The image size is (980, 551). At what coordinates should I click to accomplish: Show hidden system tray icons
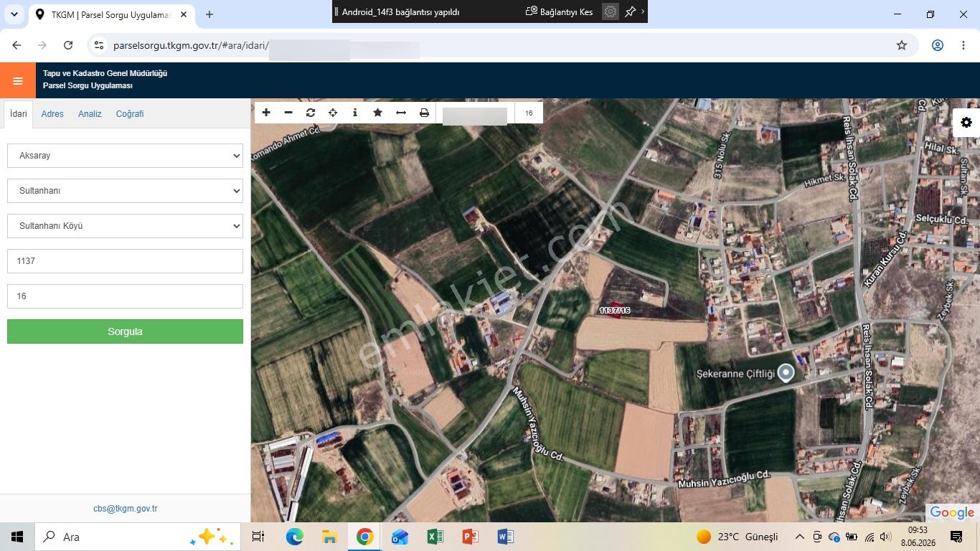coord(799,537)
